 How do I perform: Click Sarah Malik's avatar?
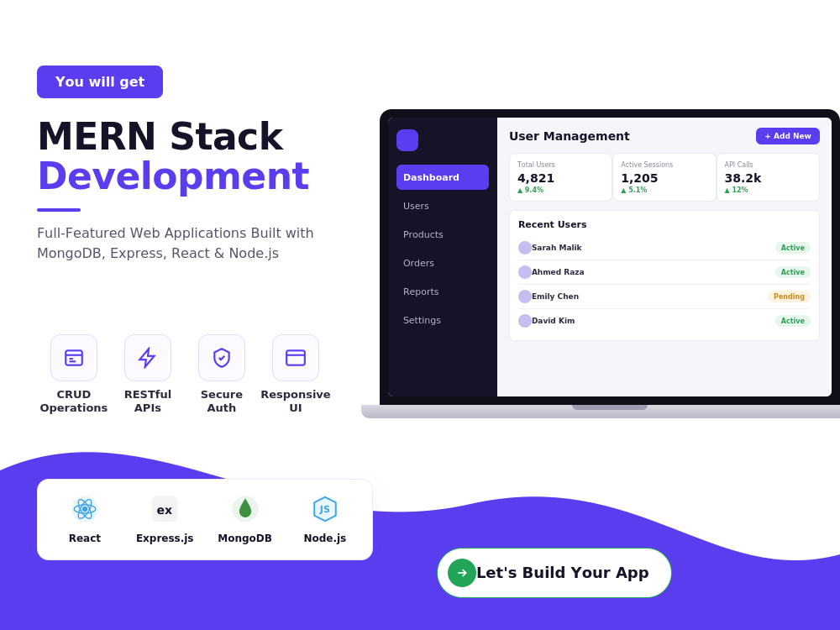click(x=524, y=248)
